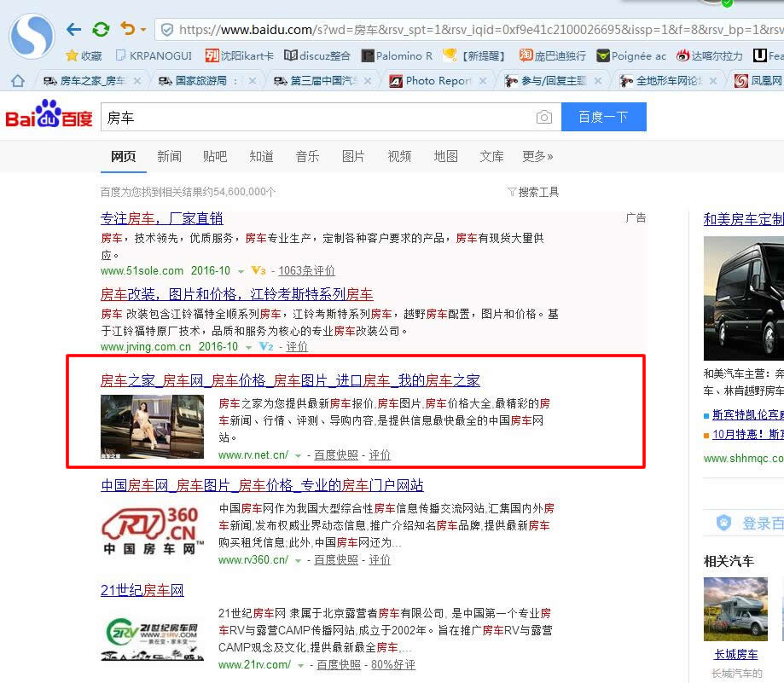Open 百度快照 for www.rv.net.cn
Viewport: 784px width, 683px height.
click(x=336, y=454)
